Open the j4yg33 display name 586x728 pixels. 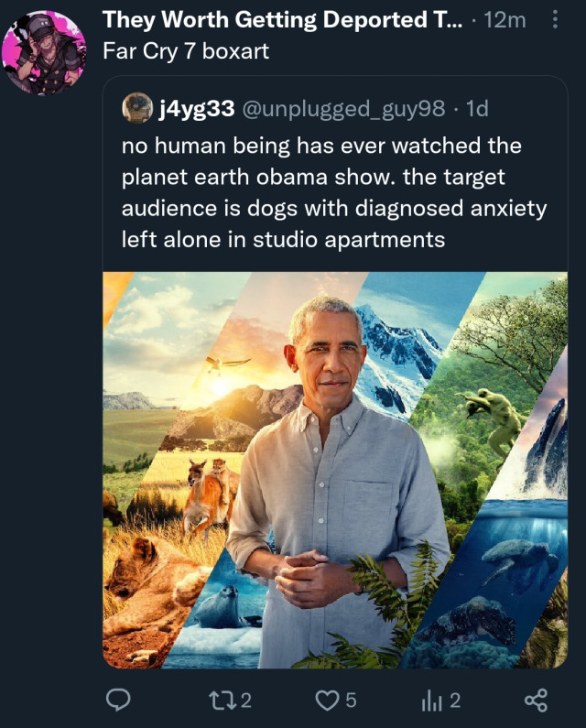pos(195,110)
